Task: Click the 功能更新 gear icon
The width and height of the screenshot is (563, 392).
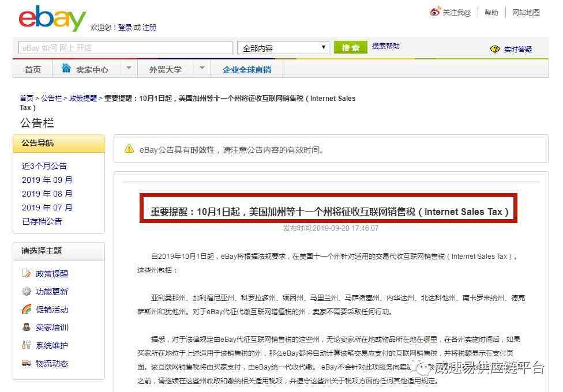Action: tap(27, 292)
